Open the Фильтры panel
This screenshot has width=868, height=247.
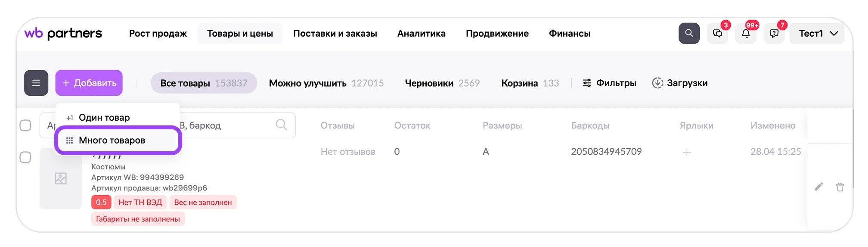pyautogui.click(x=609, y=83)
